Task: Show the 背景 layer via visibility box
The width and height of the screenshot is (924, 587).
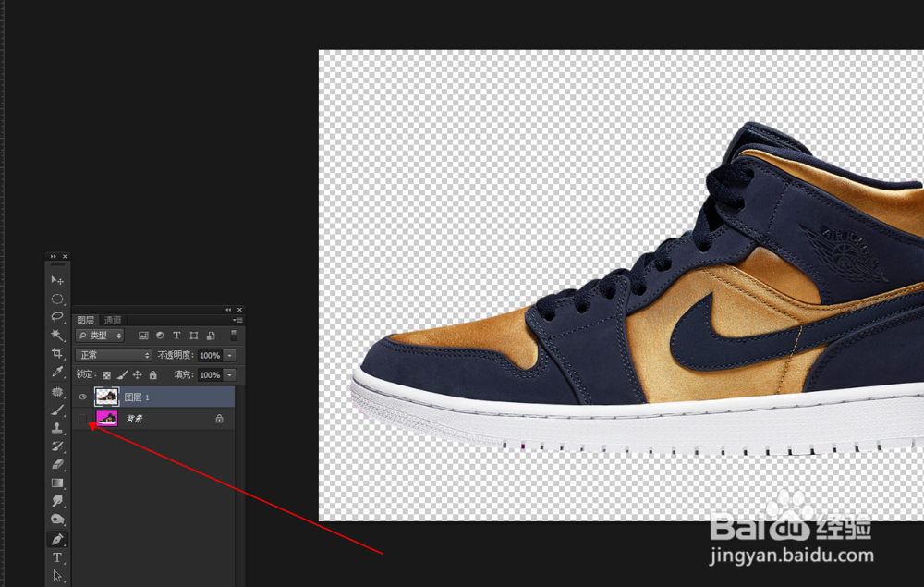Action: [82, 418]
